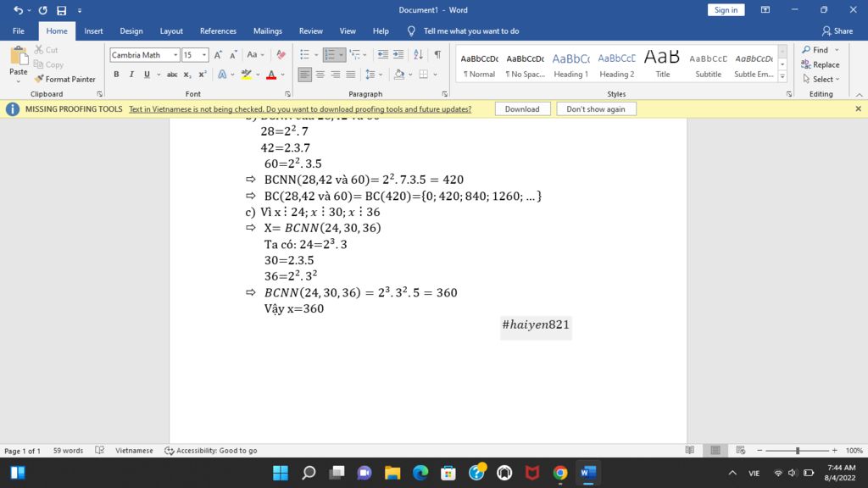
Task: Toggle Bold formatting
Action: tap(116, 75)
